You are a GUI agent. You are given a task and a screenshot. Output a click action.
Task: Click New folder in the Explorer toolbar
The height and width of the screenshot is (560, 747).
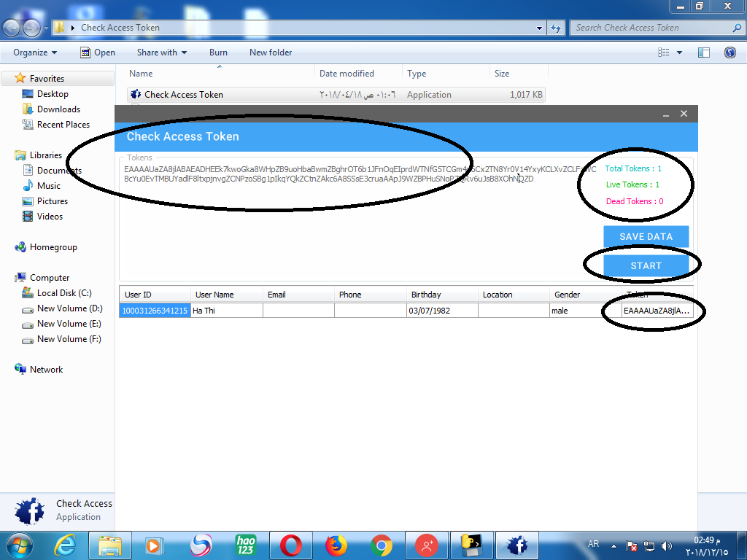click(x=271, y=52)
